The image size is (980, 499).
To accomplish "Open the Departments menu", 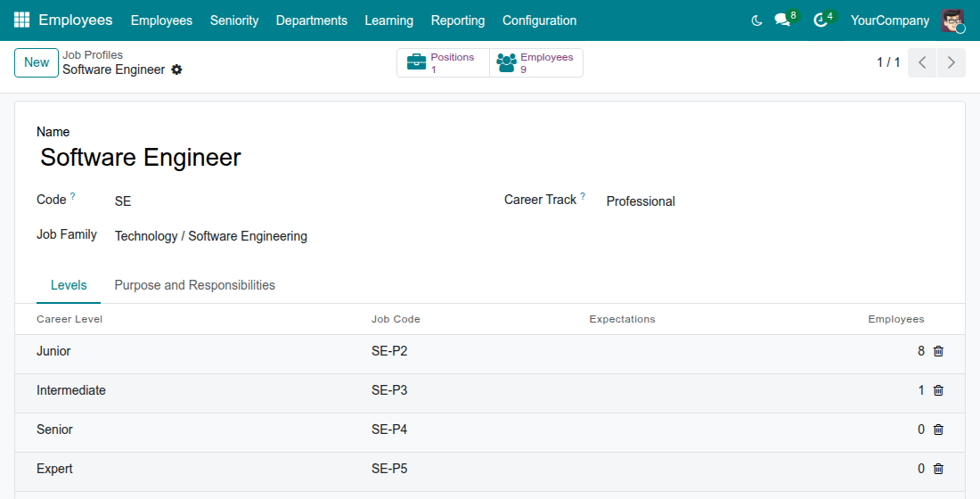I will pyautogui.click(x=311, y=20).
